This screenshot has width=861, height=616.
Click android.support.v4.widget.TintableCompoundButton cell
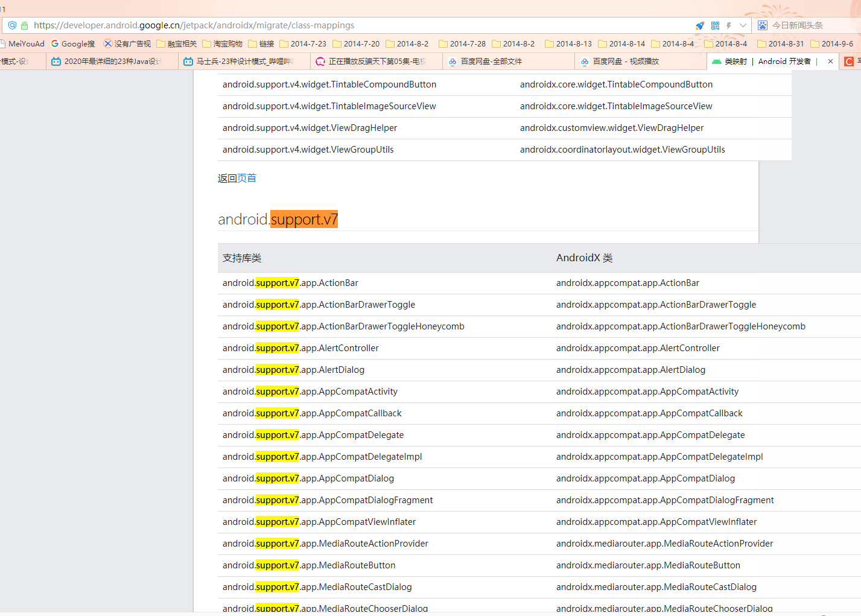(329, 84)
